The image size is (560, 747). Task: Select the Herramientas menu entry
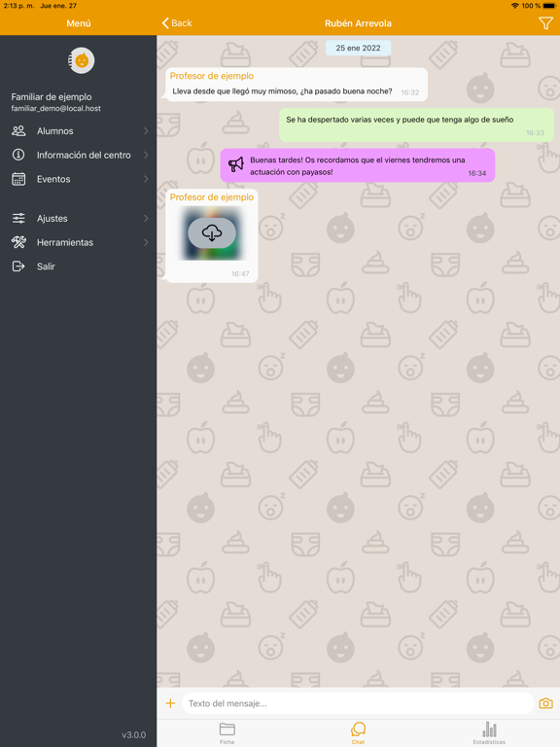point(78,242)
